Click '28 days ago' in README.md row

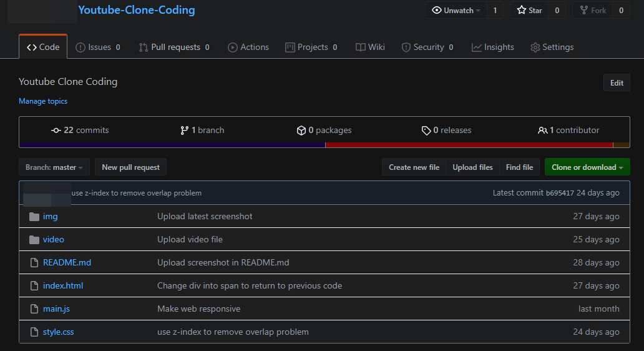coord(596,262)
